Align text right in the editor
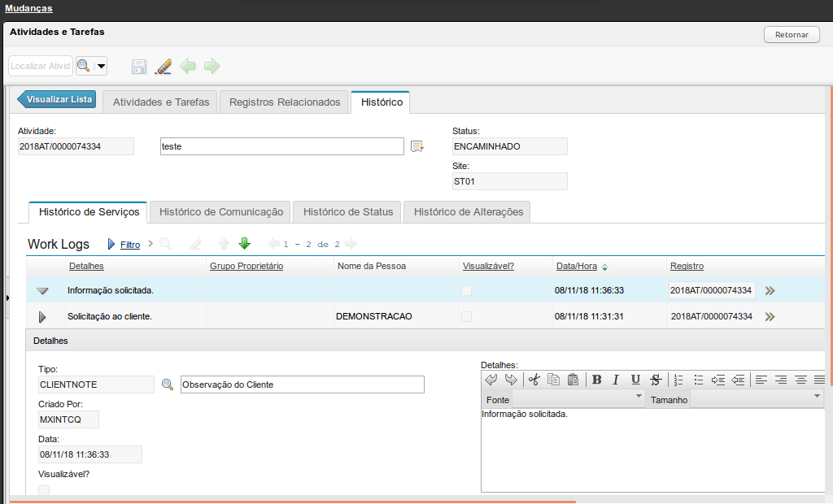The width and height of the screenshot is (833, 504). (781, 380)
